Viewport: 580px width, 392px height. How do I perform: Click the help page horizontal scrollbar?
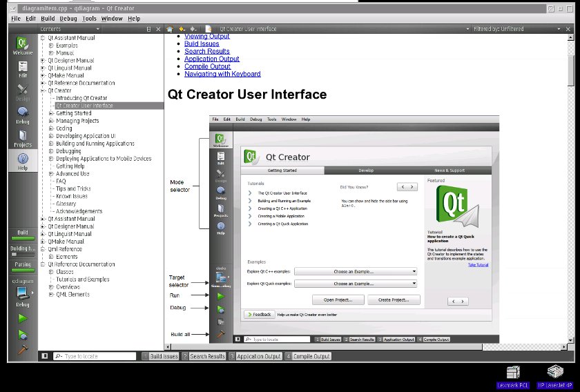pos(326,347)
